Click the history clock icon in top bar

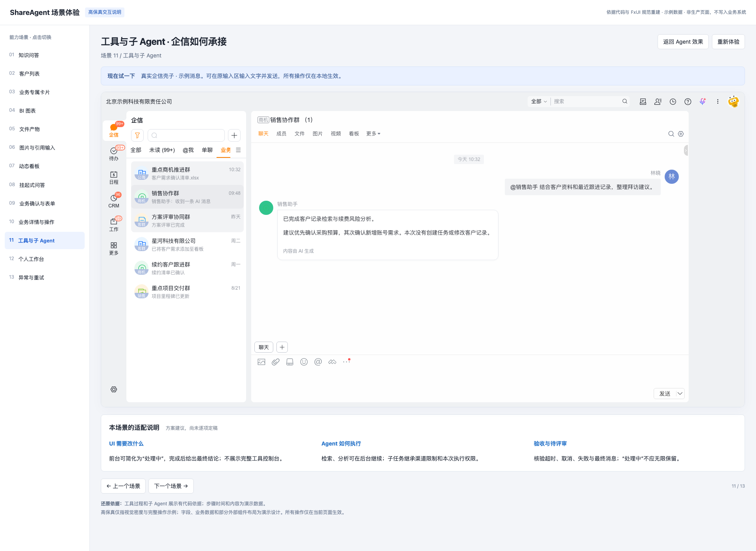pyautogui.click(x=673, y=102)
